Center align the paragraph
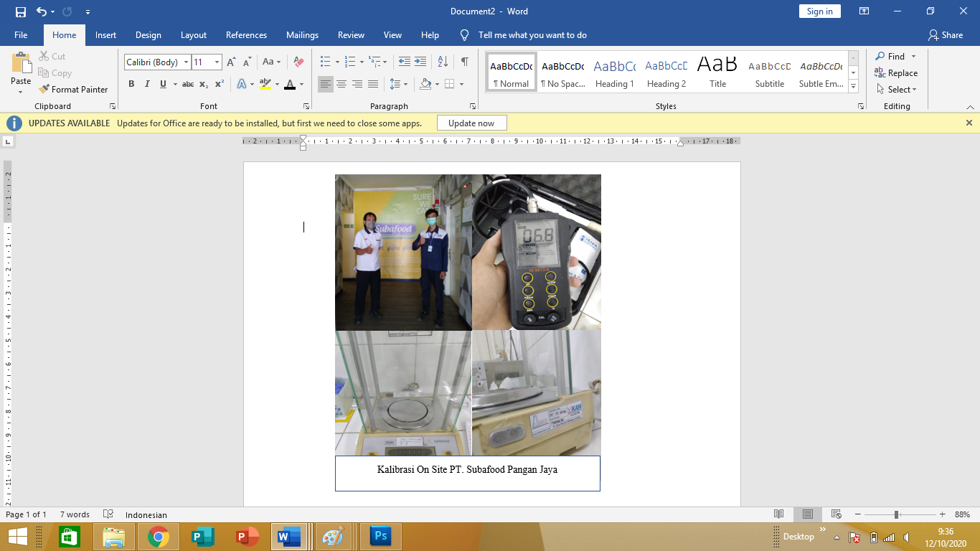Viewport: 980px width, 551px height. pos(341,85)
